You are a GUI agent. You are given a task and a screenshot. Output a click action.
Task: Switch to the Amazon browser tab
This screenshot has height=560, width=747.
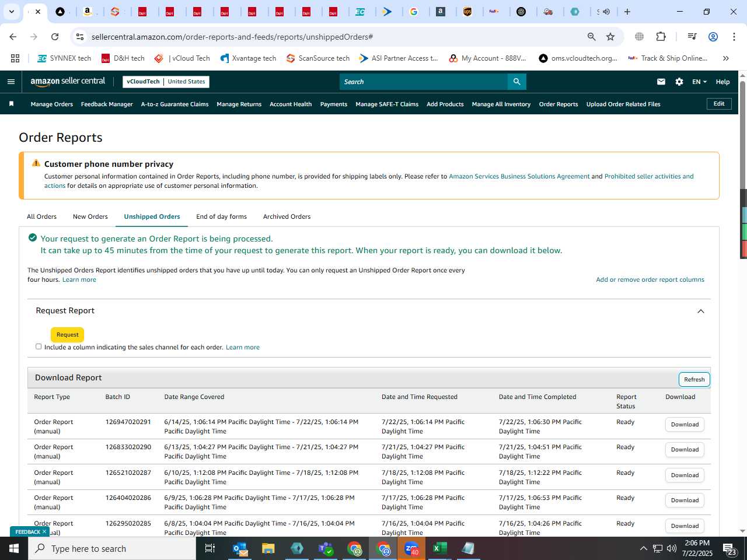[87, 12]
